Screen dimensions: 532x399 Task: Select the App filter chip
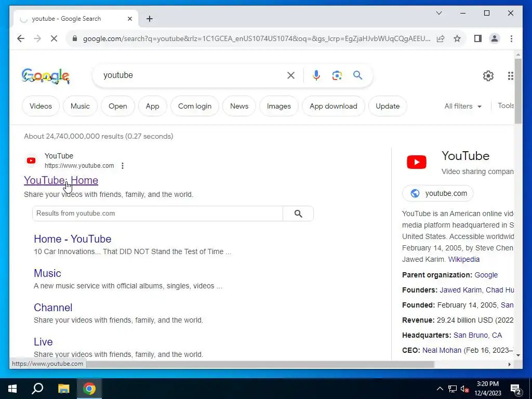pyautogui.click(x=152, y=106)
